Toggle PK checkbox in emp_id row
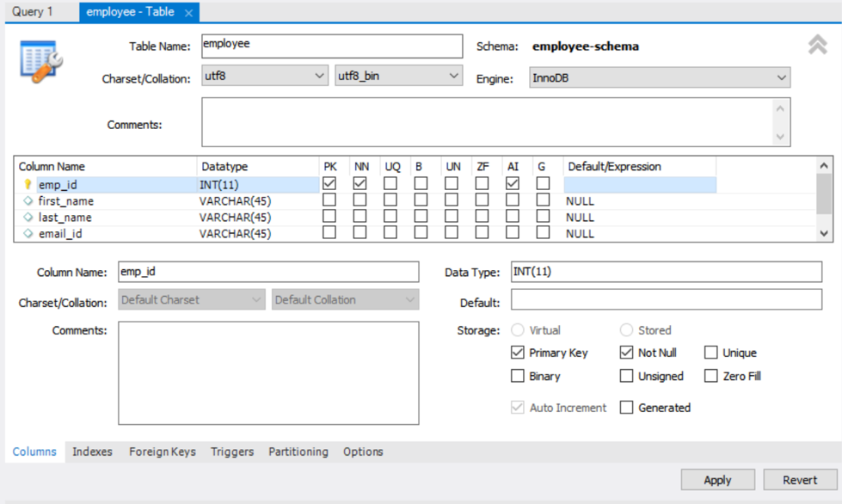Viewport: 842px width, 504px height. 329,183
